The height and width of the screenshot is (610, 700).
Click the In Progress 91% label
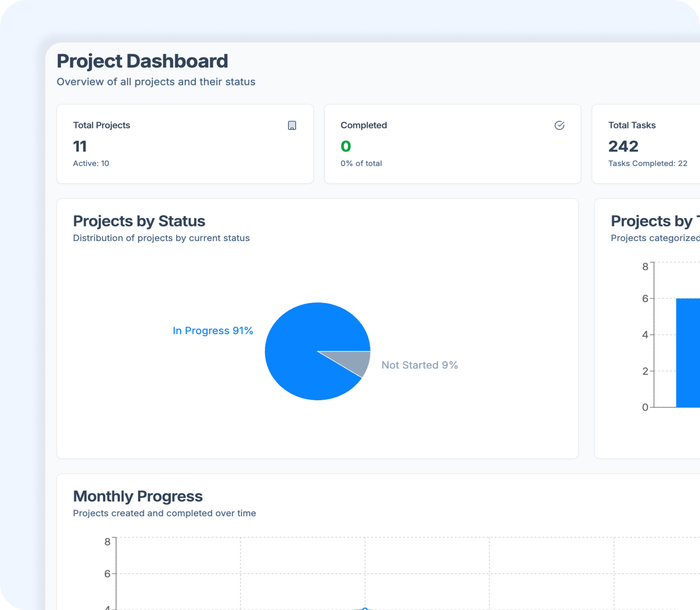[213, 330]
